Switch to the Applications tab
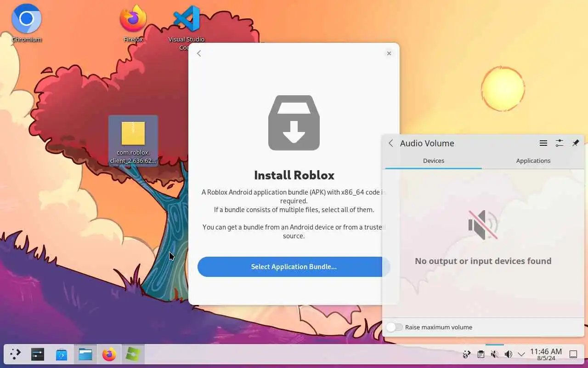The width and height of the screenshot is (588, 368). 533,161
